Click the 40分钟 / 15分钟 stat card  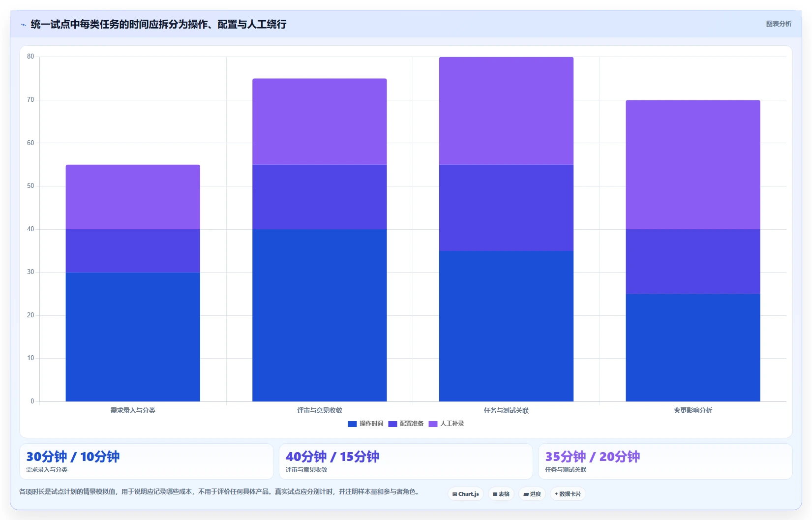pos(406,461)
